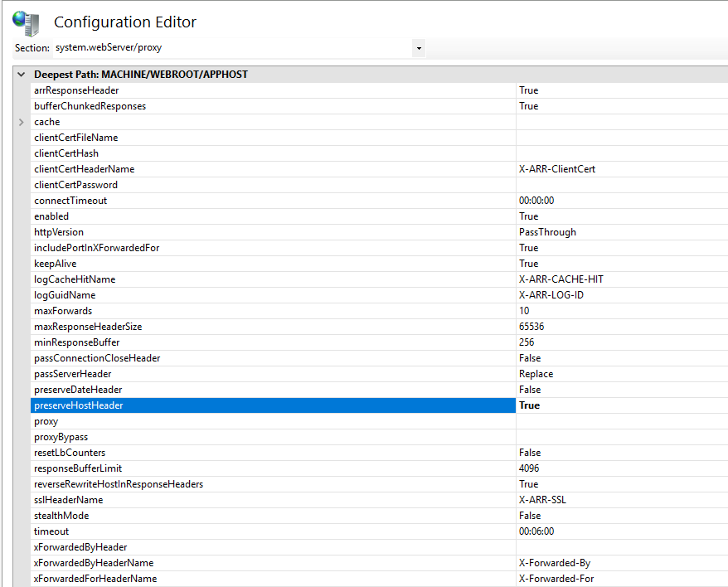The width and height of the screenshot is (728, 587).
Task: Select the enabled property row
Action: click(x=51, y=216)
